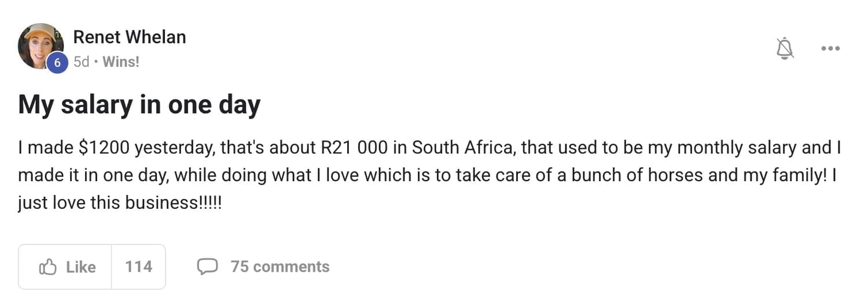Click the level 6 badge on avatar

click(x=57, y=62)
